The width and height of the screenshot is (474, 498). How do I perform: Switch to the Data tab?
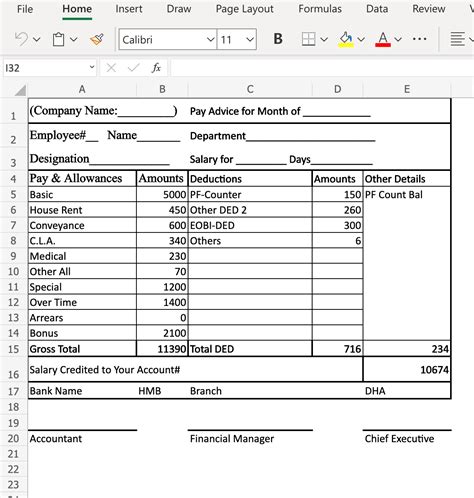tap(377, 9)
